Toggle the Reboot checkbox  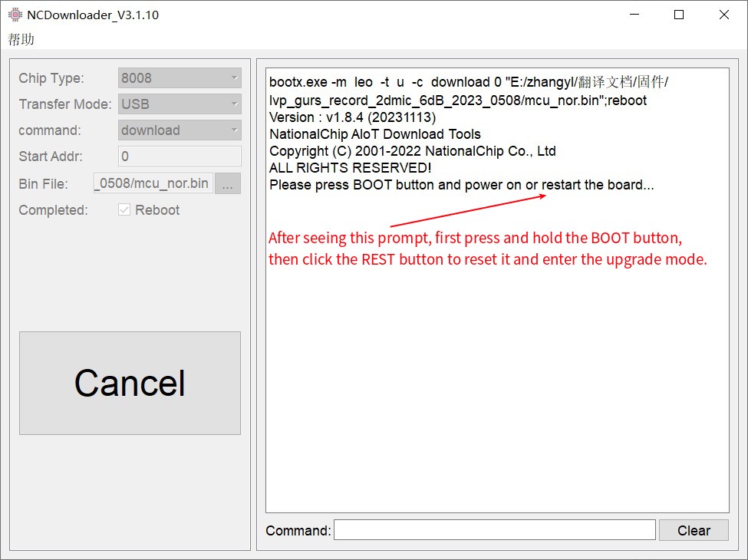(124, 210)
